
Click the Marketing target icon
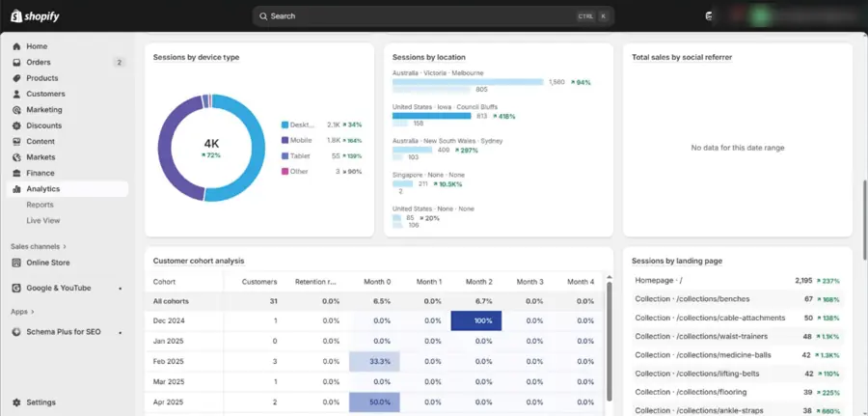pyautogui.click(x=16, y=110)
